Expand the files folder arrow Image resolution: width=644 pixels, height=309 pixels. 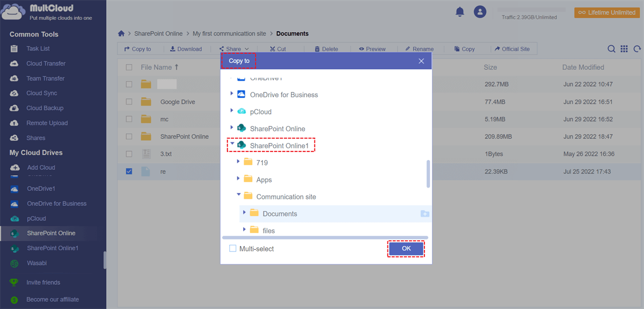click(x=244, y=230)
